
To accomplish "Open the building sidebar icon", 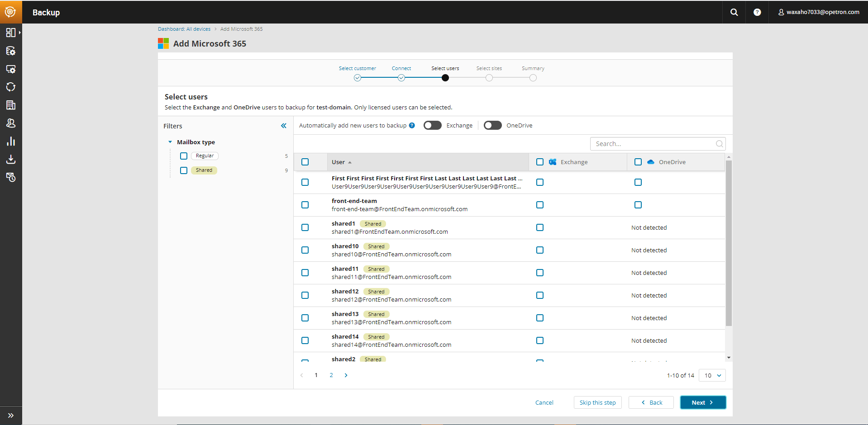I will tap(11, 105).
